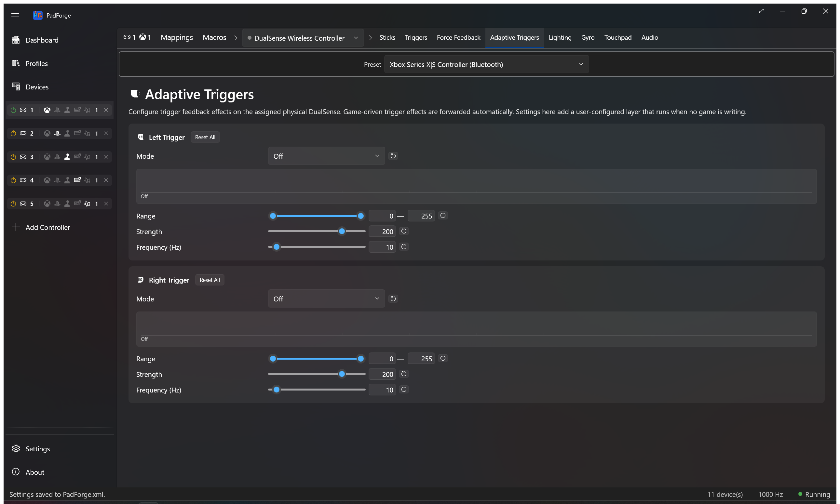840x504 pixels.
Task: Open the Dashboard page
Action: pos(59,40)
